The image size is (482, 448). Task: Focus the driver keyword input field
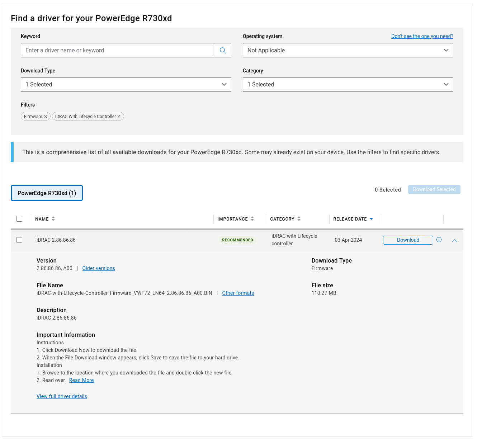(118, 50)
